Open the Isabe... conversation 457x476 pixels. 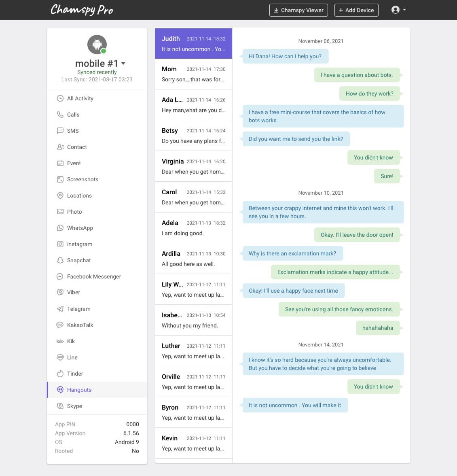193,320
